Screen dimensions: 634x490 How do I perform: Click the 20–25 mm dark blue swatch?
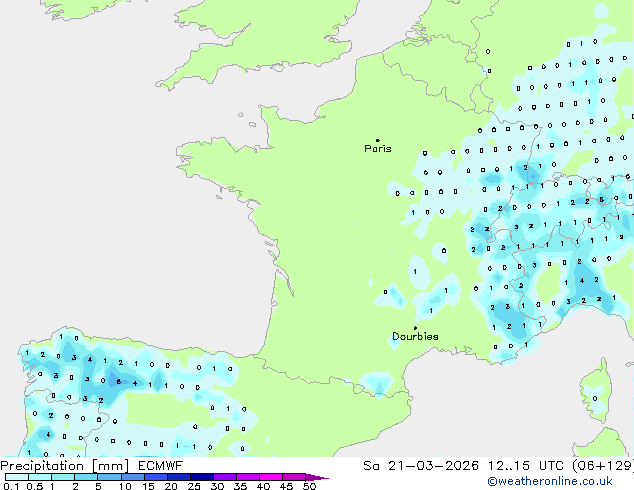coord(179,477)
